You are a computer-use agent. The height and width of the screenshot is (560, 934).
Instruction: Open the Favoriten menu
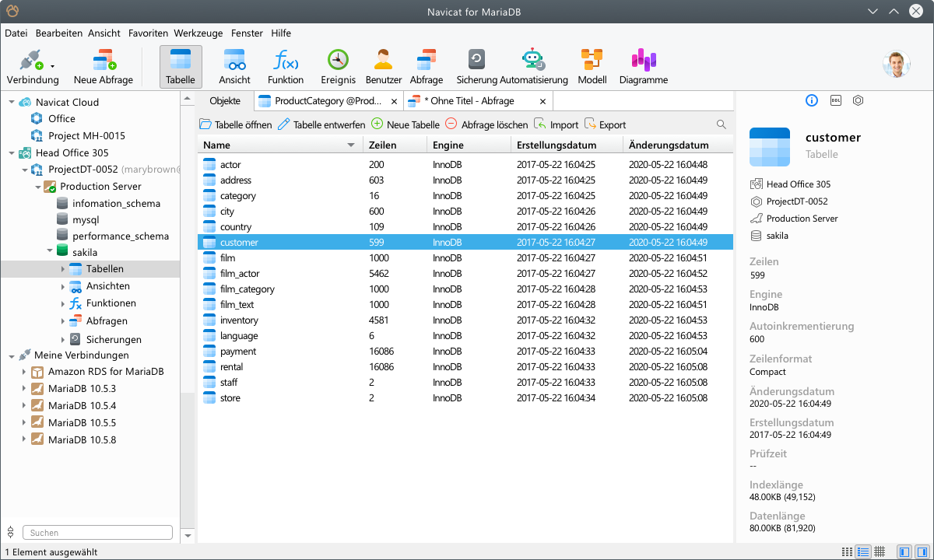pos(148,33)
